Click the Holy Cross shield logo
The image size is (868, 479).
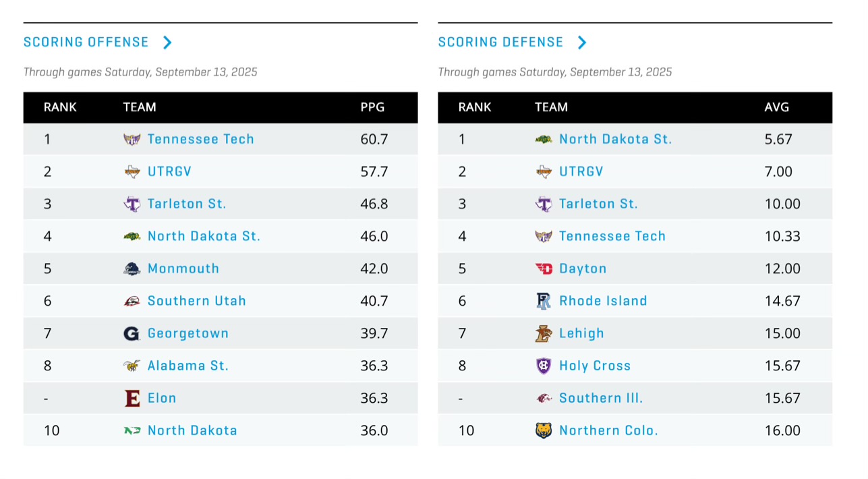(x=544, y=366)
